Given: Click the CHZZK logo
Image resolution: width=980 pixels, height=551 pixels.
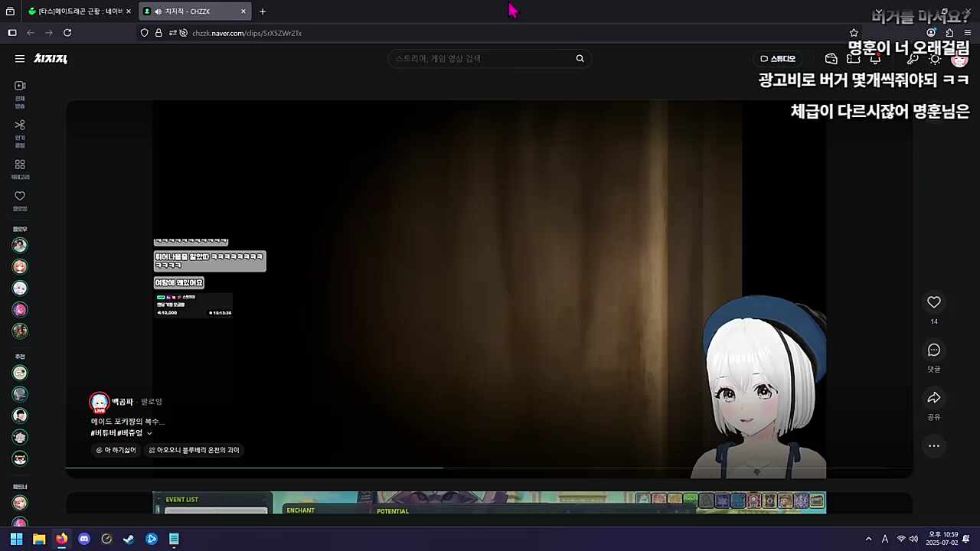Looking at the screenshot, I should [x=51, y=59].
